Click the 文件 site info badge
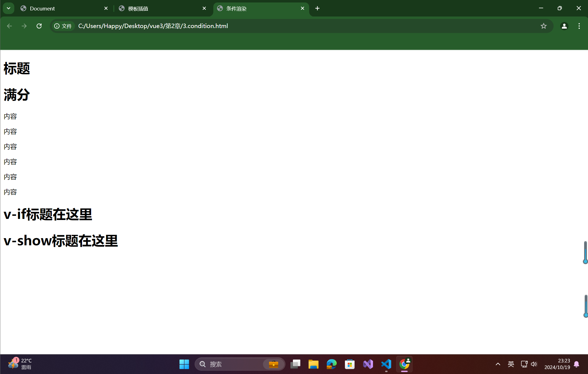Viewport: 588px width, 374px height. point(63,26)
